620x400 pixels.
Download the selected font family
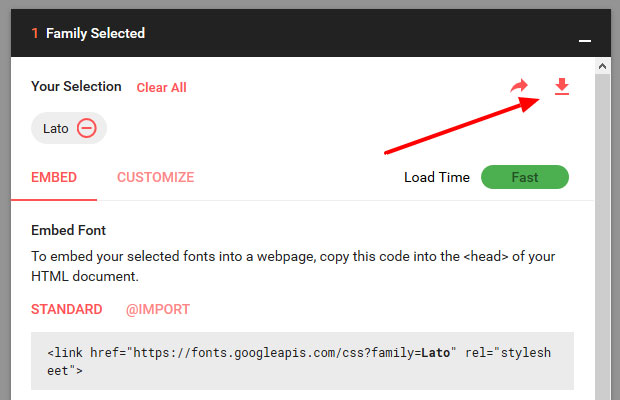pos(561,87)
